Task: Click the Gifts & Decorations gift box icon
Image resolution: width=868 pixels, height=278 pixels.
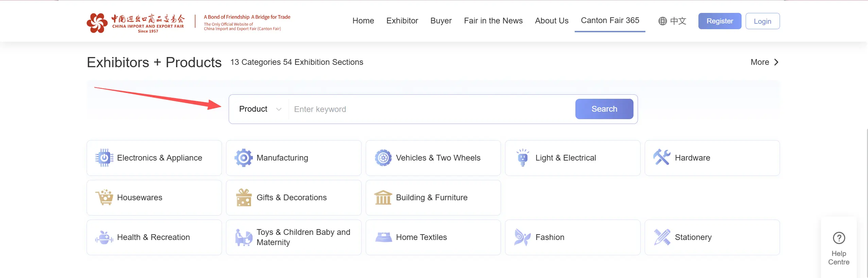Action: [x=244, y=198]
